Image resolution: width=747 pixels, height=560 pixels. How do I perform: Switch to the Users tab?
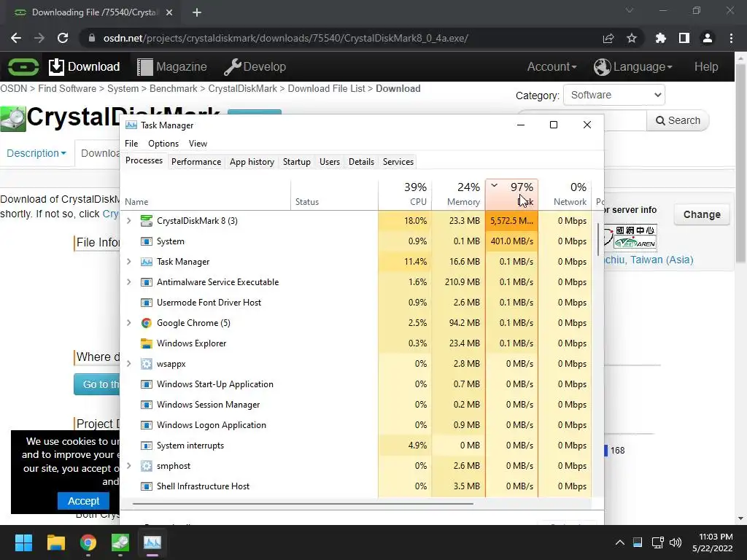330,162
